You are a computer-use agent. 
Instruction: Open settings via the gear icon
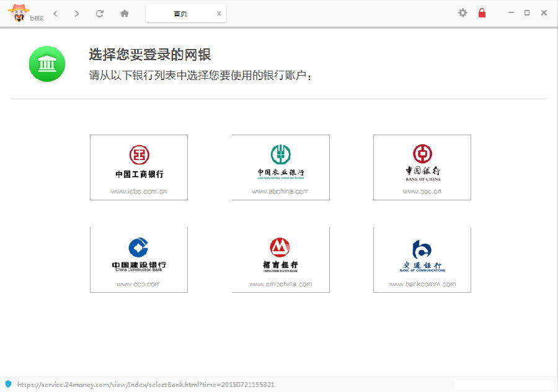point(463,13)
